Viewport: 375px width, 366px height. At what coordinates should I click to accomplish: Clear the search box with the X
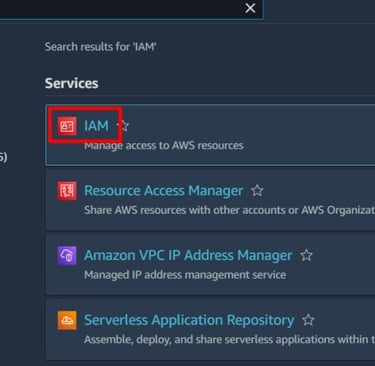click(x=250, y=8)
